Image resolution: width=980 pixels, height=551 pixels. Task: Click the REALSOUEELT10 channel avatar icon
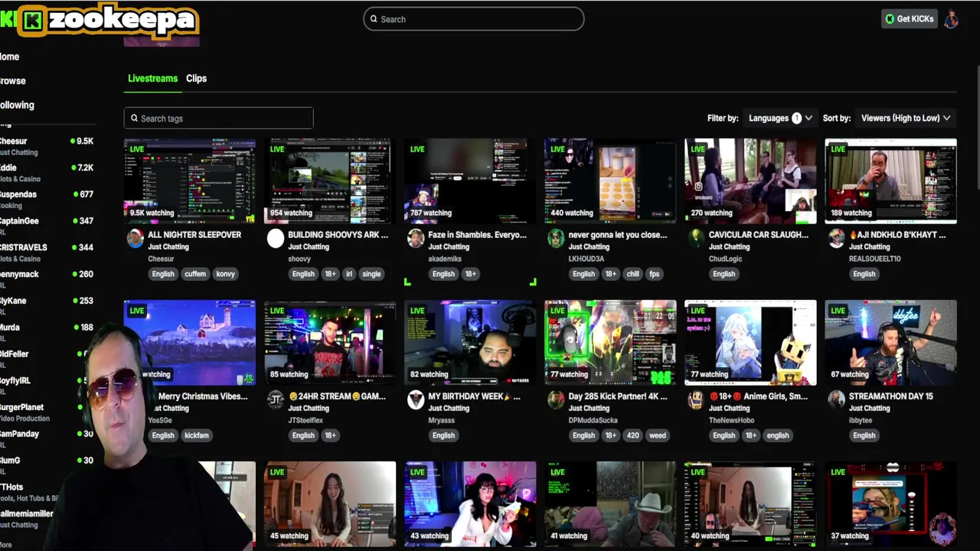[836, 239]
